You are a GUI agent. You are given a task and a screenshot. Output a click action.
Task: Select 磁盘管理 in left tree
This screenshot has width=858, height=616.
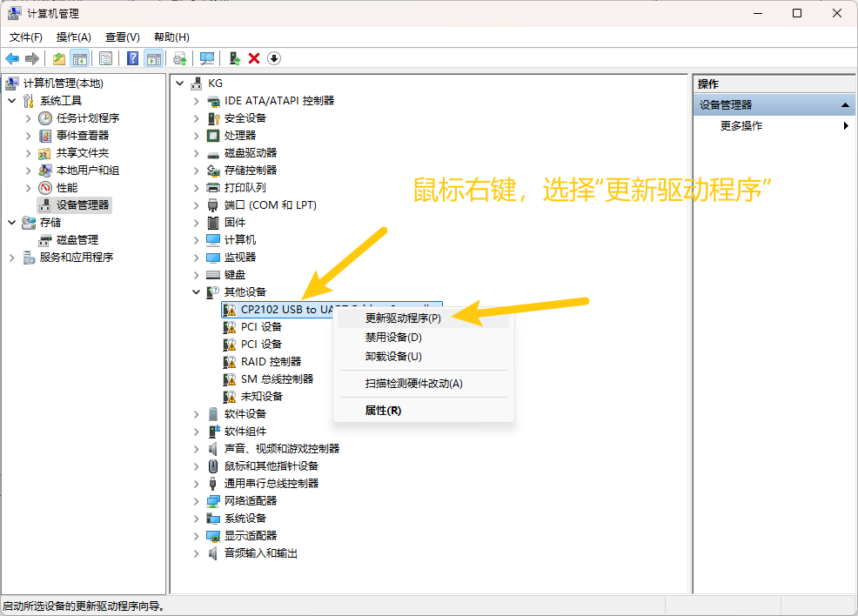click(x=77, y=240)
